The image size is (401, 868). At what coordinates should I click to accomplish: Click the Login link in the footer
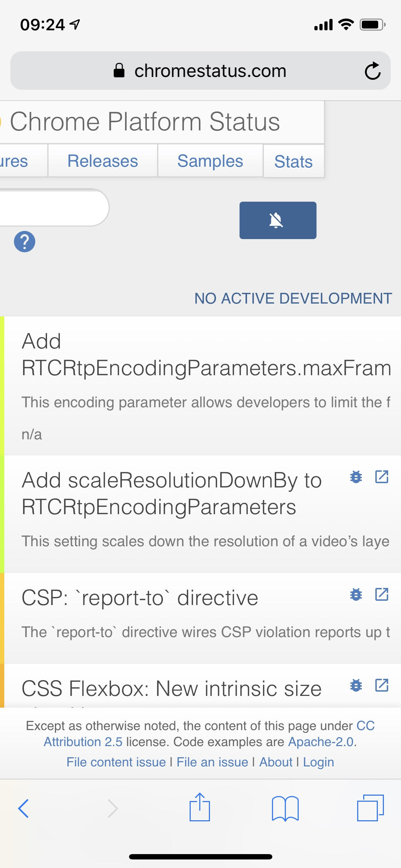(x=318, y=761)
